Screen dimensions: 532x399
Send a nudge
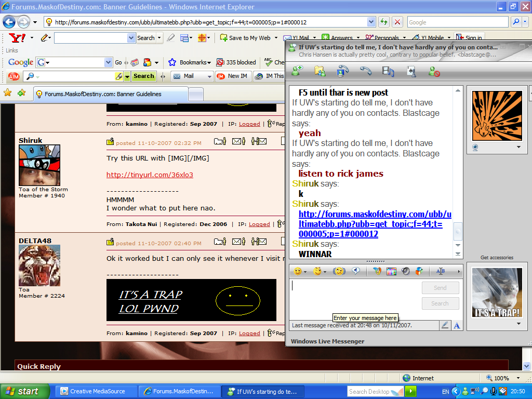[x=339, y=271]
